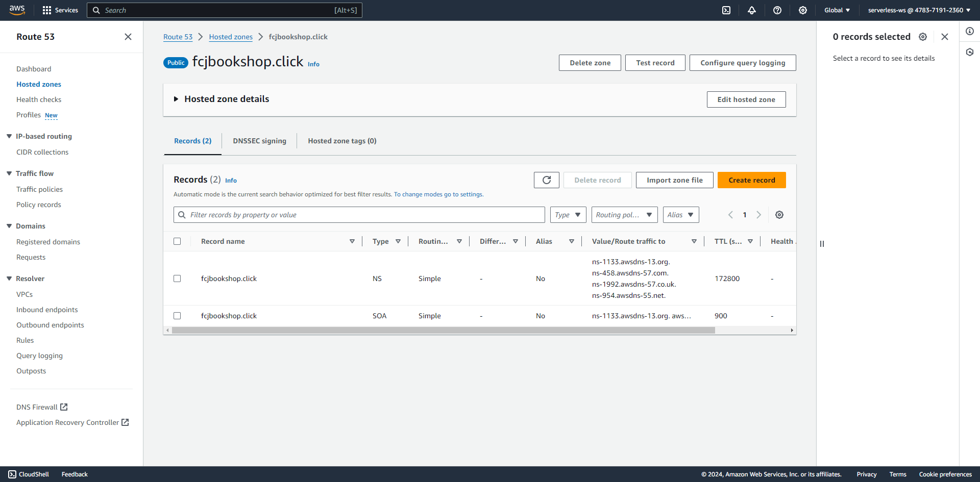Open the hexagon tutorials icon on the right edge
The height and width of the screenshot is (482, 980).
click(x=970, y=52)
